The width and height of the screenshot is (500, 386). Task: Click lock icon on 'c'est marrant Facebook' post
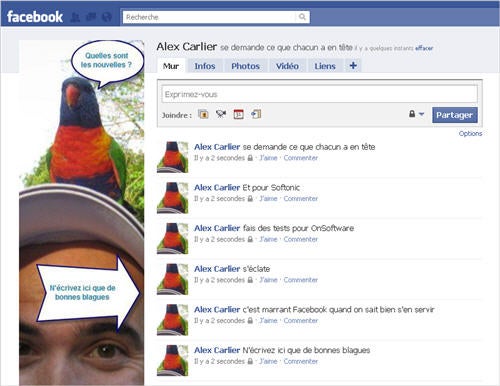[250, 321]
